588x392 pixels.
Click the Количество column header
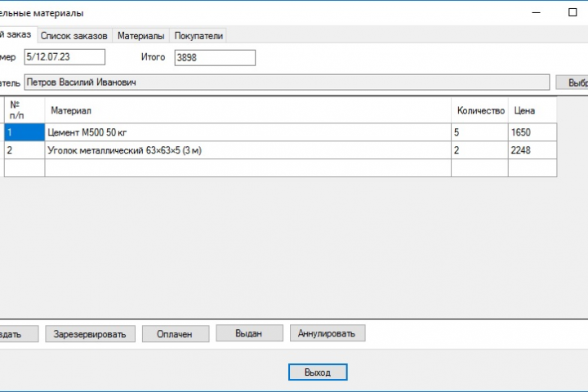479,110
